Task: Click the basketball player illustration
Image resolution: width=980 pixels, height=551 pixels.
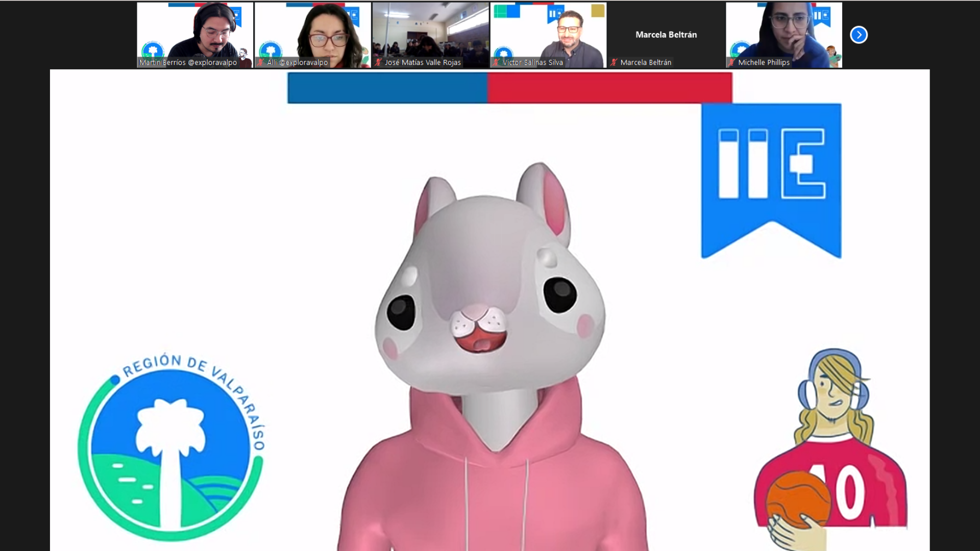Action: click(830, 449)
